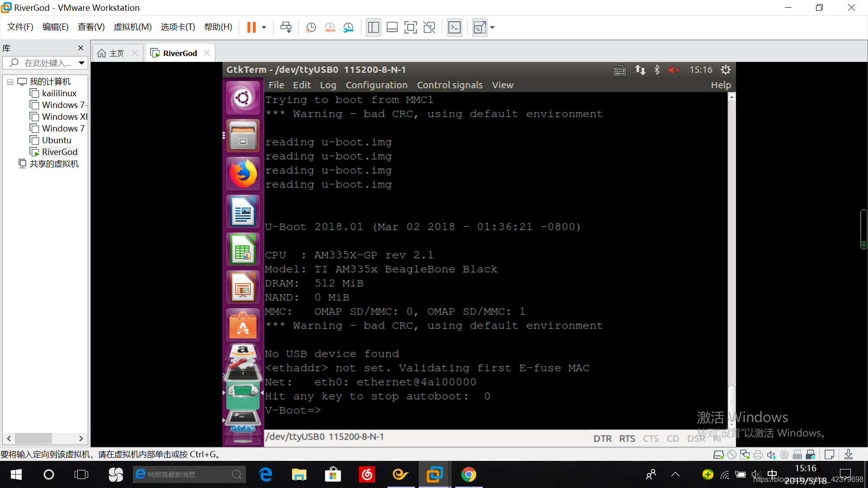Click the Ubuntu keyboard indicator
Viewport: 868px width, 488px height.
pos(620,70)
